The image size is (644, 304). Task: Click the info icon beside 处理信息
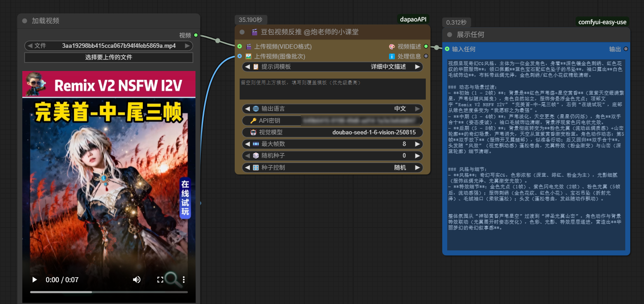(392, 56)
